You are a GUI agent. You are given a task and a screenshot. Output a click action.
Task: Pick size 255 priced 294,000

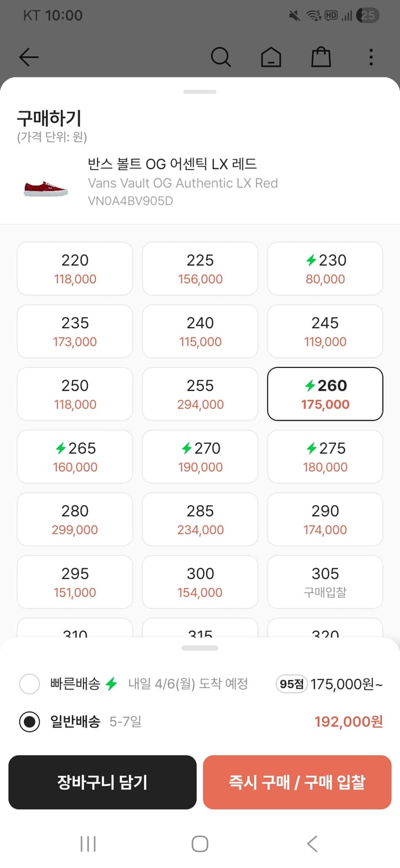200,394
